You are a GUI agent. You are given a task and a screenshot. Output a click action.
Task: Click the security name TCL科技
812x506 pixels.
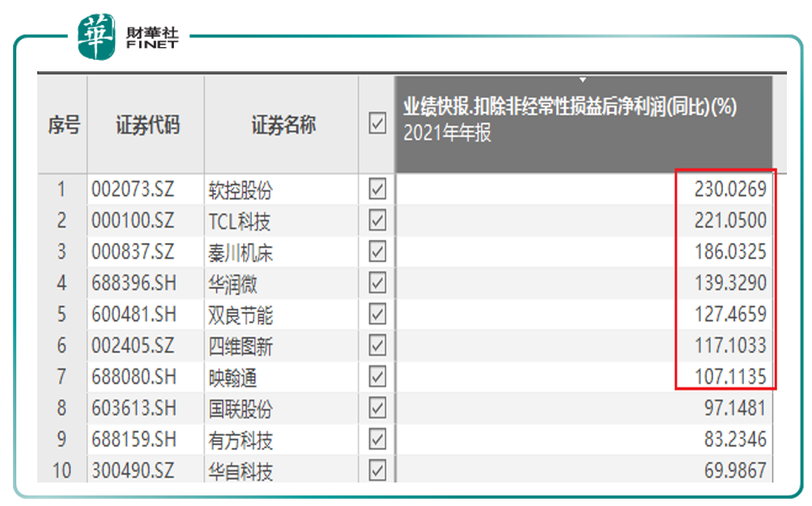[x=240, y=222]
